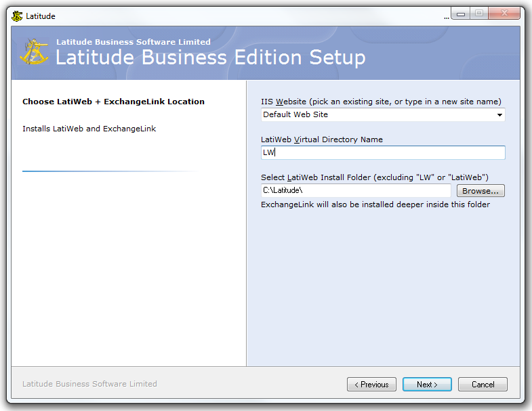Minimize the Latitude setup window
Screen dimensions: 532x411
[x=461, y=14]
